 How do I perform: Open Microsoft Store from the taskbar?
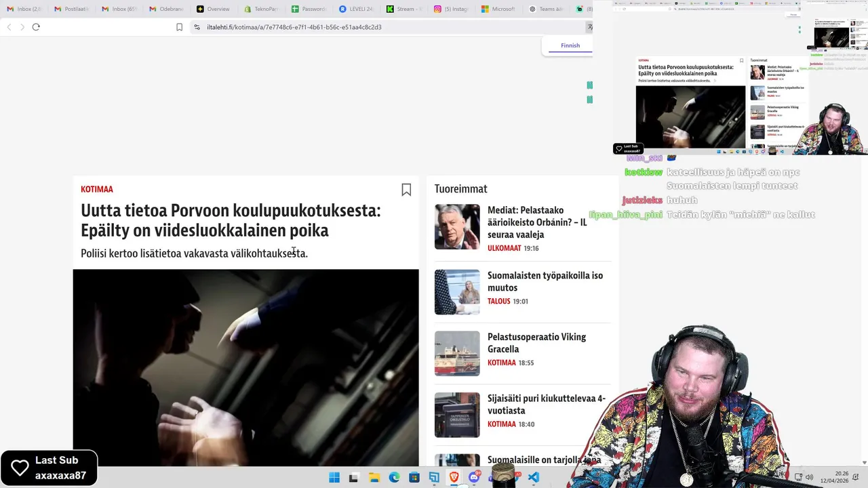click(414, 477)
